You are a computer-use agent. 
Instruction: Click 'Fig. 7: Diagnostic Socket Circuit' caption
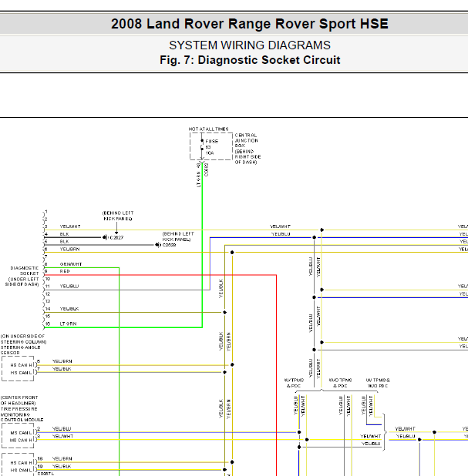tap(250, 60)
